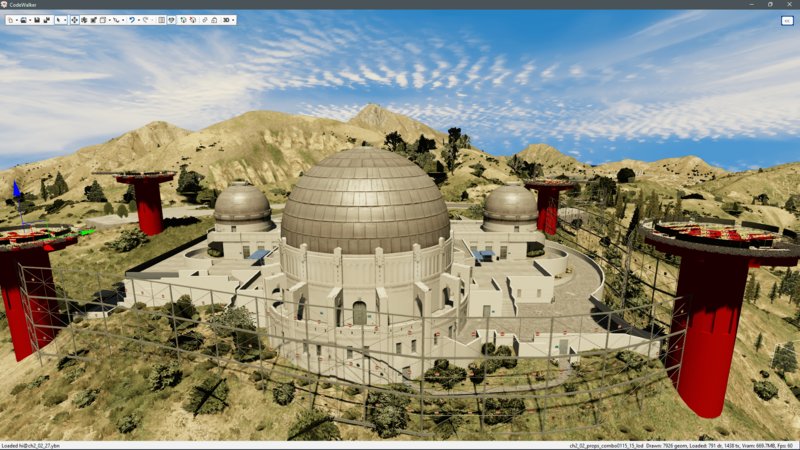
Task: Click the CodeWalker title bar icon
Action: pyautogui.click(x=4, y=4)
